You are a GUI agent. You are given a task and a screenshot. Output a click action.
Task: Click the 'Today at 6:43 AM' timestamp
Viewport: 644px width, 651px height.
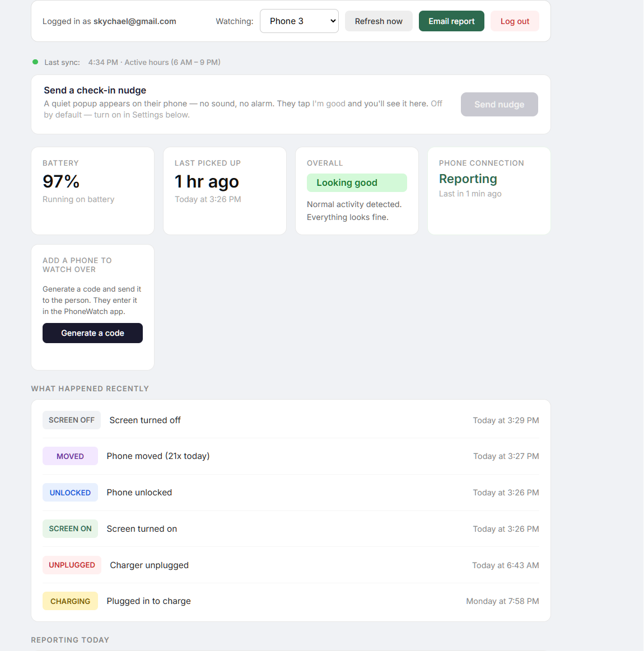click(x=506, y=565)
